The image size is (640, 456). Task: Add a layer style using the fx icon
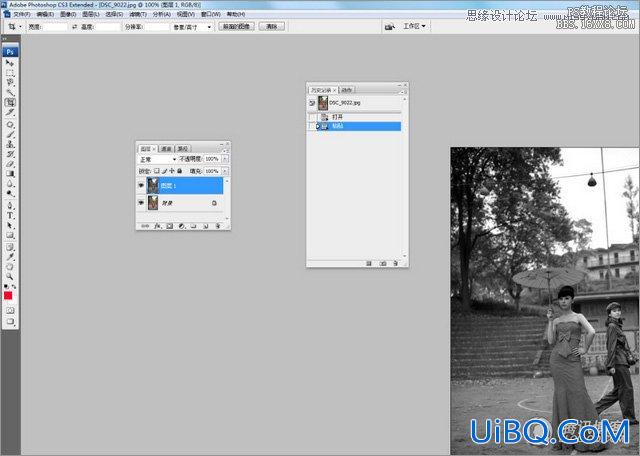(158, 226)
